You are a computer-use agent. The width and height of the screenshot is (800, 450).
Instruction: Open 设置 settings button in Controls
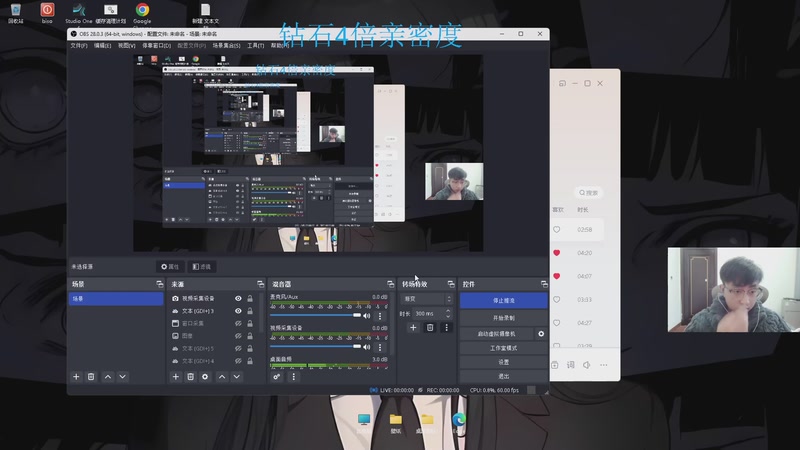504,362
